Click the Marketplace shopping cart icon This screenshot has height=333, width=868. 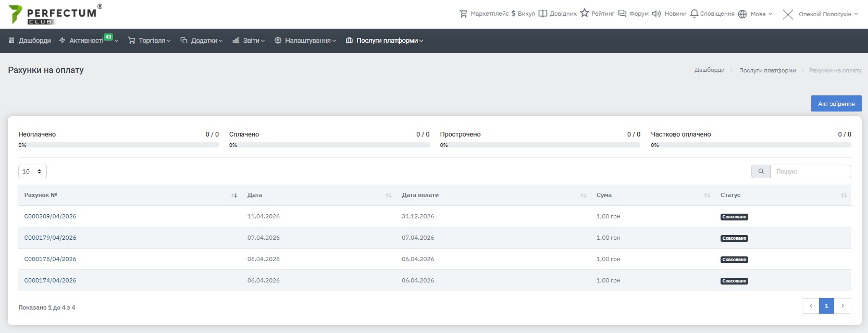click(463, 14)
